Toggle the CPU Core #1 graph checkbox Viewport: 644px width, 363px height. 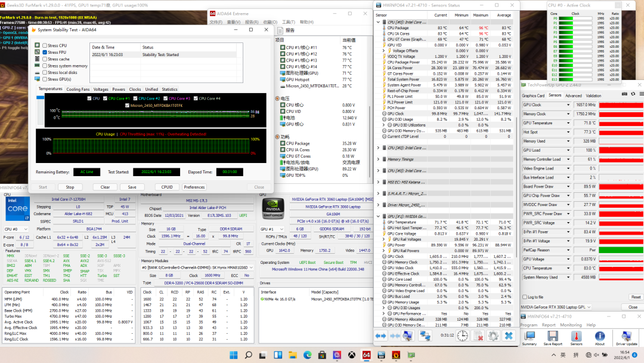click(x=104, y=99)
